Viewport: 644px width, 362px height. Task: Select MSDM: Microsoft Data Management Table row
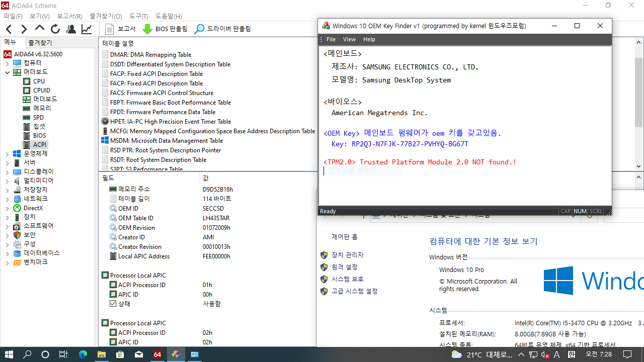pyautogui.click(x=162, y=141)
